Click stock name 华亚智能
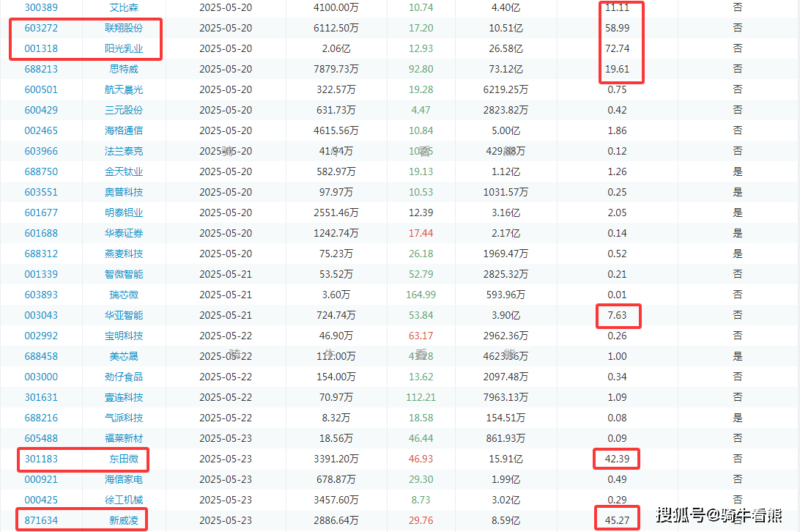 (x=124, y=315)
